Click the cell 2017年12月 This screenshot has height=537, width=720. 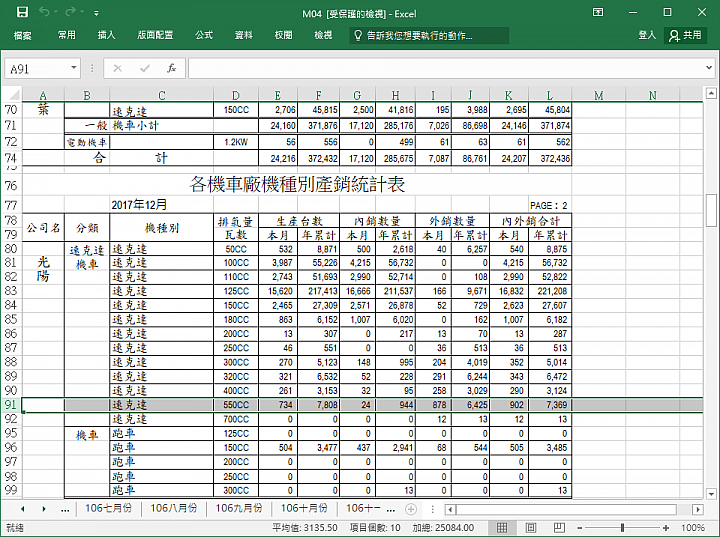tap(139, 205)
